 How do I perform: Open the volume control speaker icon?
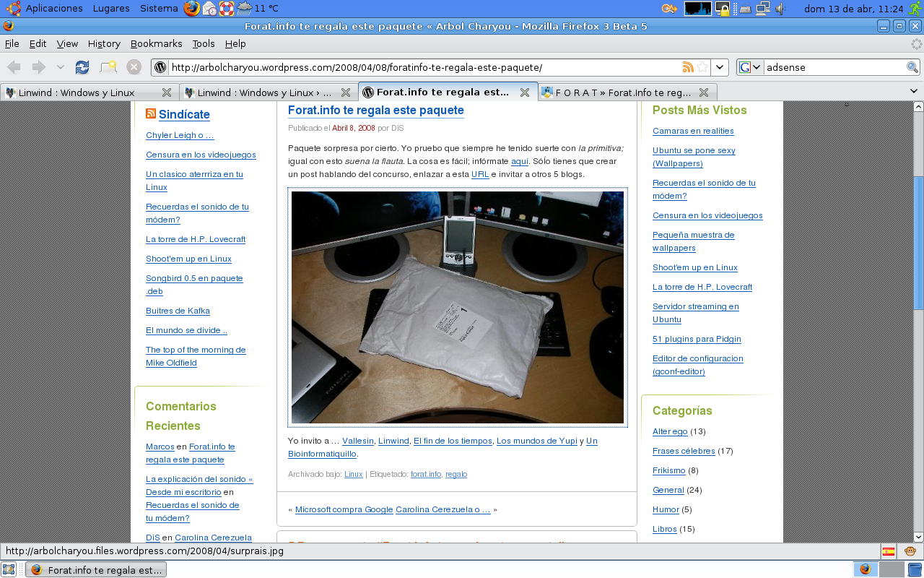point(781,9)
